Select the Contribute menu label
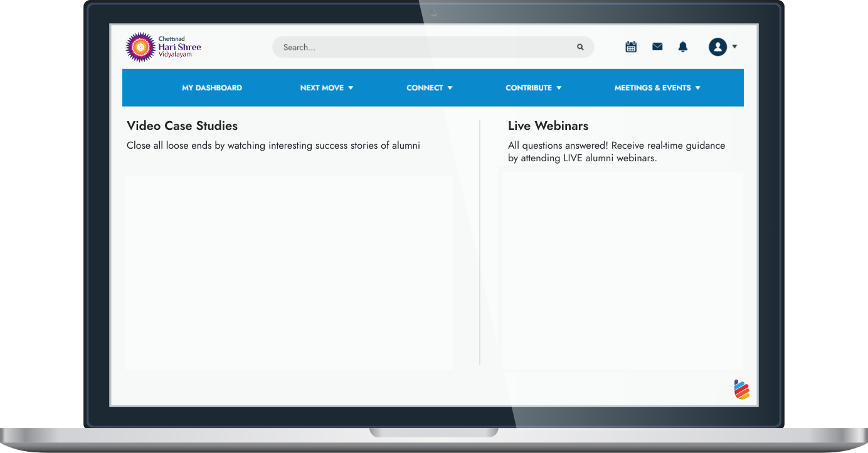 point(529,88)
